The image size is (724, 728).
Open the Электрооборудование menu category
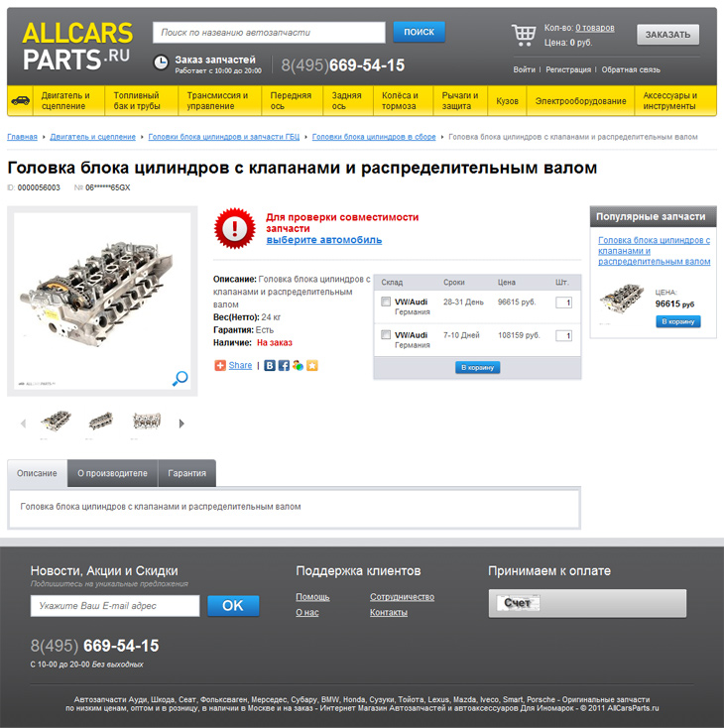point(580,100)
